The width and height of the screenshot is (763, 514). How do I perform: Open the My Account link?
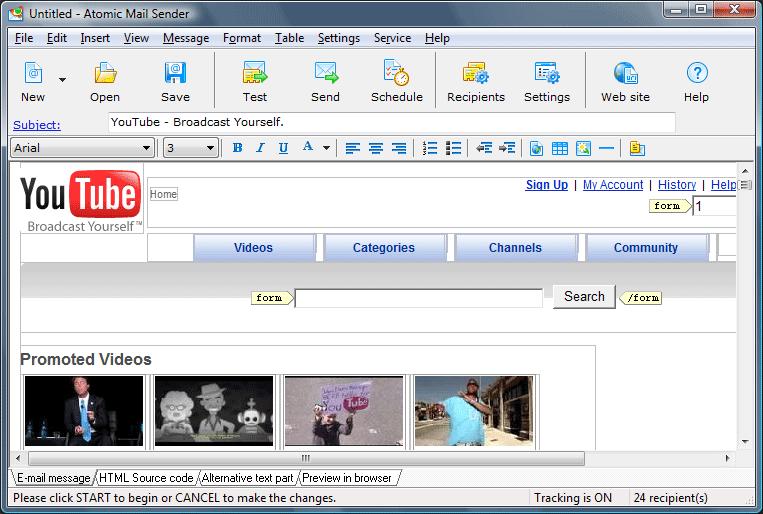point(613,185)
